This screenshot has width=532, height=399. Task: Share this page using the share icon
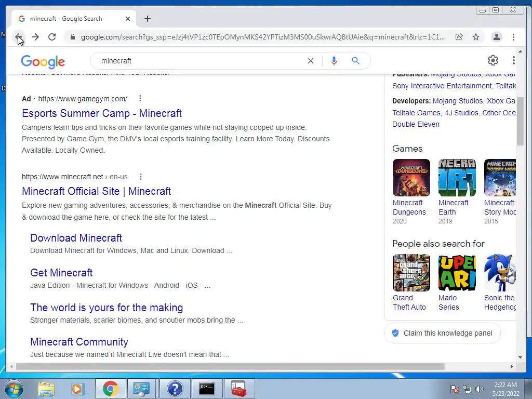[459, 37]
